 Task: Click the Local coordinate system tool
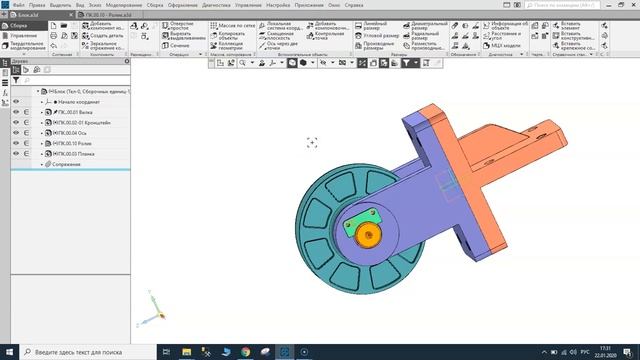click(x=281, y=26)
